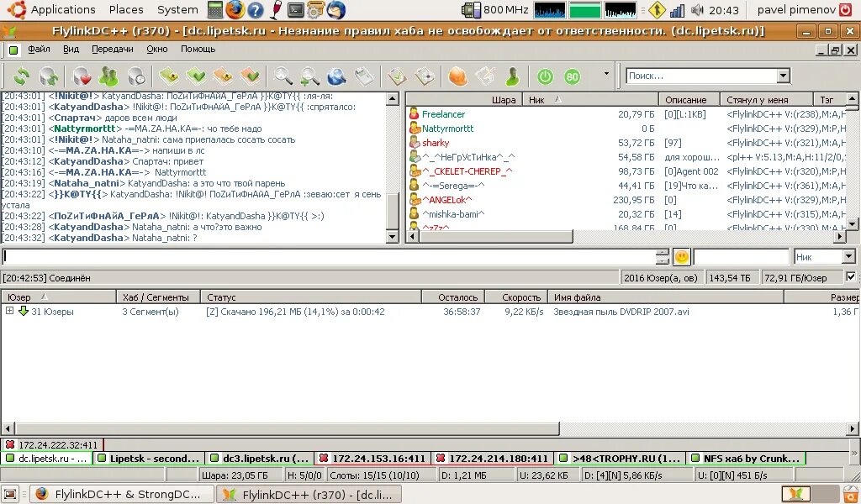Open Finished Uploads orange checkmark icon
The width and height of the screenshot is (861, 504).
click(250, 76)
